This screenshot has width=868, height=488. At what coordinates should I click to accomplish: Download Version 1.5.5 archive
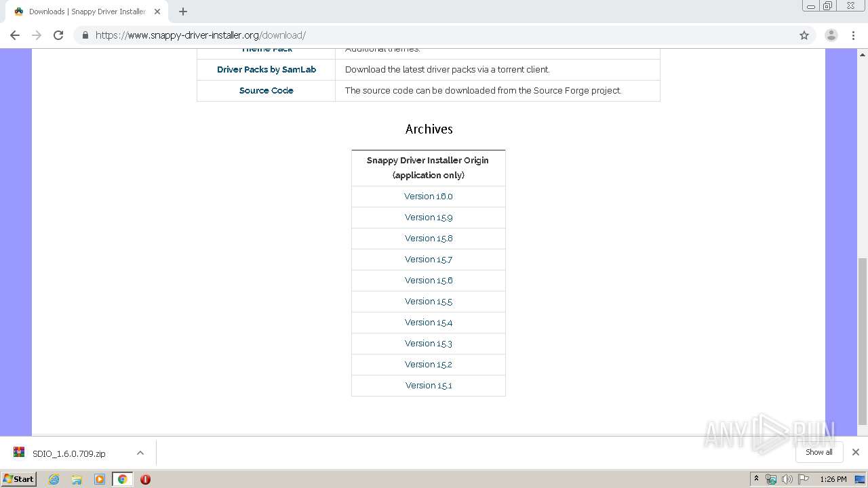pos(429,302)
